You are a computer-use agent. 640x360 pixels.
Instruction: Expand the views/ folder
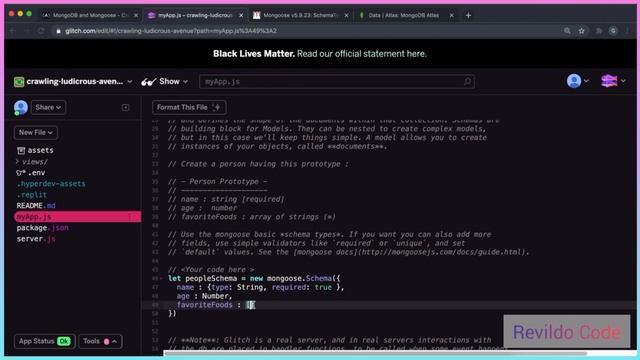tap(32, 162)
